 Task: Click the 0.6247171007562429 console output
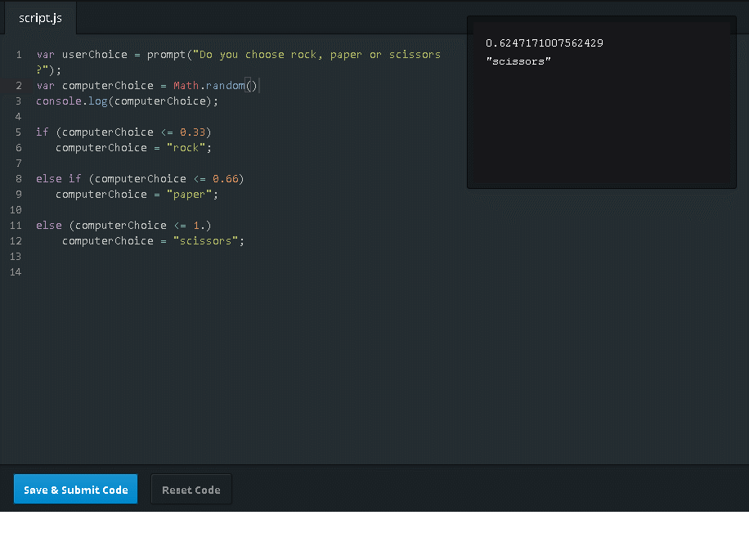click(x=545, y=43)
